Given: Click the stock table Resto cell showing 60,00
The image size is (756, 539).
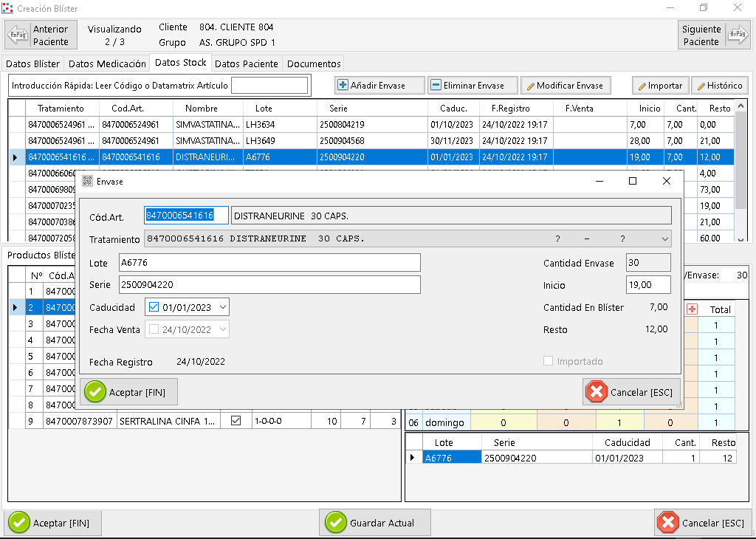Looking at the screenshot, I should pyautogui.click(x=715, y=238).
